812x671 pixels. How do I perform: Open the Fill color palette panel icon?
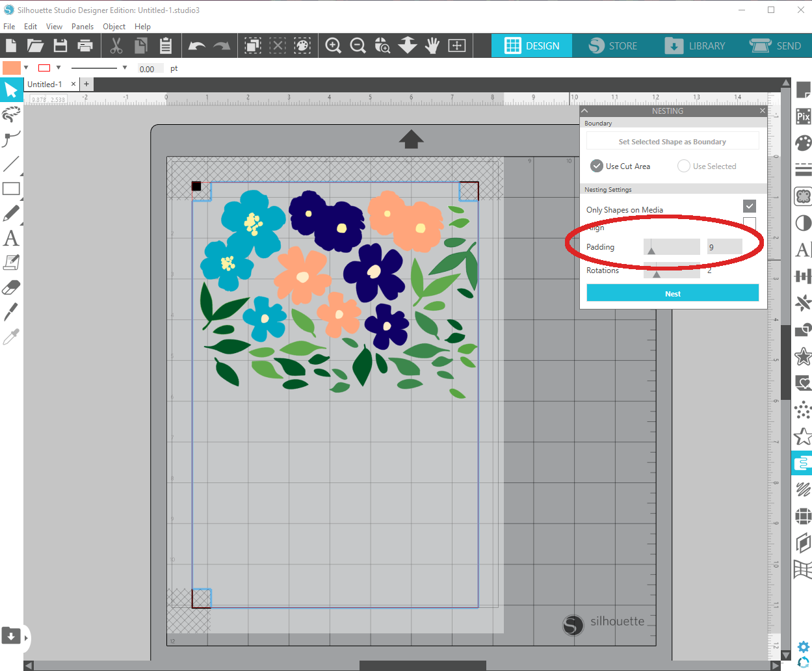coord(803,143)
